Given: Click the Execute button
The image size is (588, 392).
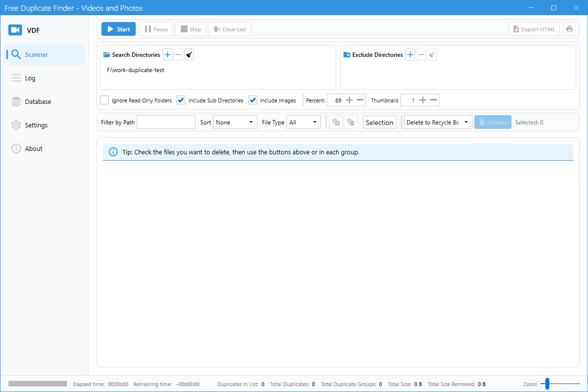Looking at the screenshot, I should [493, 122].
